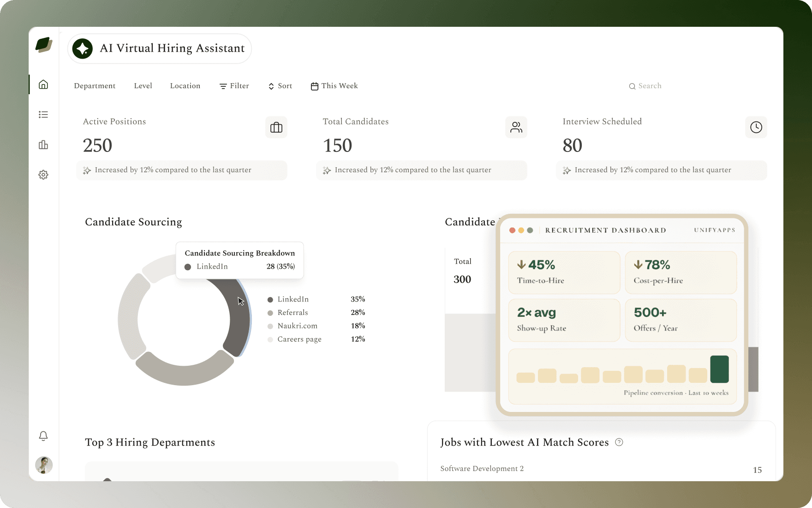
Task: Click sparkle icon in Total Candidates trend note
Action: tap(327, 170)
